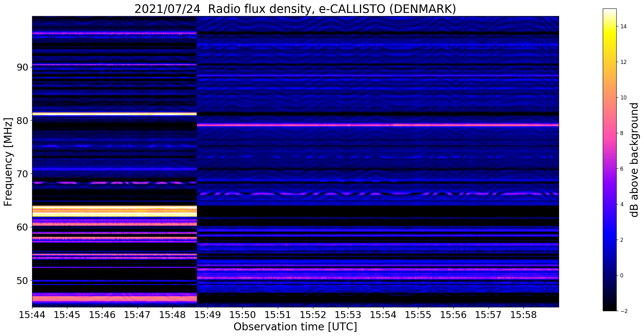The image size is (644, 336).
Task: Click the bright white band near 81 MHz
Action: click(x=114, y=114)
